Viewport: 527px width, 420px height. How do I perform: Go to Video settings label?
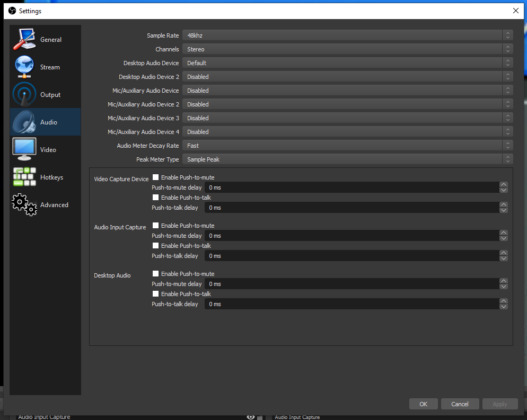48,150
